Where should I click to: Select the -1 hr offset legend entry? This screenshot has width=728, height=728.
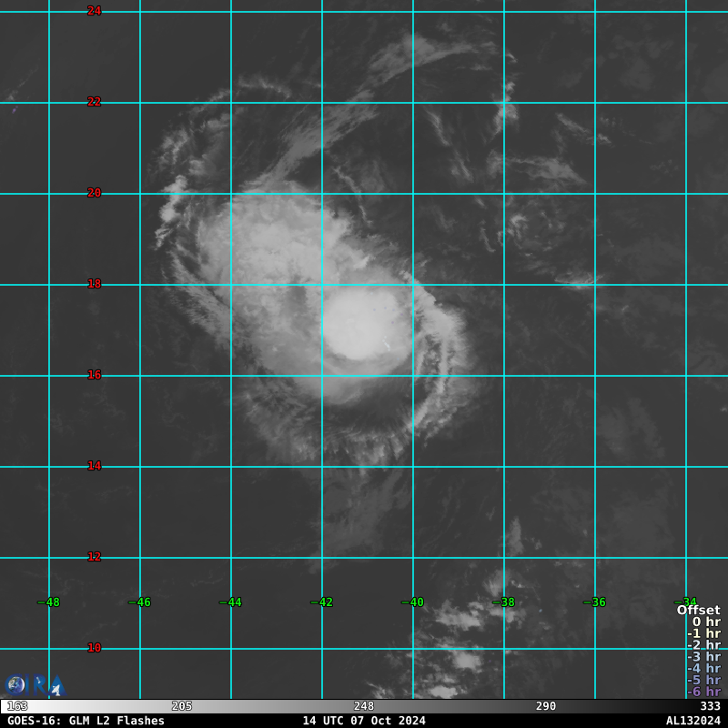point(703,634)
